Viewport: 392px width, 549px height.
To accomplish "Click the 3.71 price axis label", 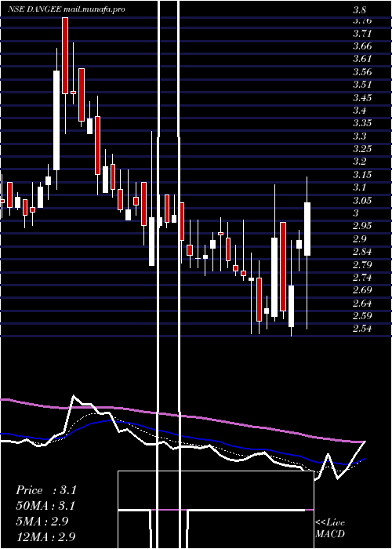I will click(362, 34).
